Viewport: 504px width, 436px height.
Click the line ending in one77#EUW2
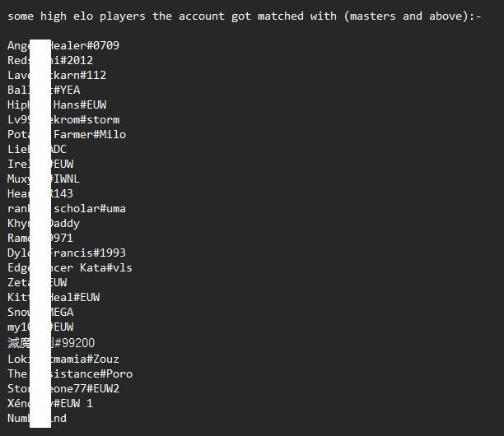point(63,388)
